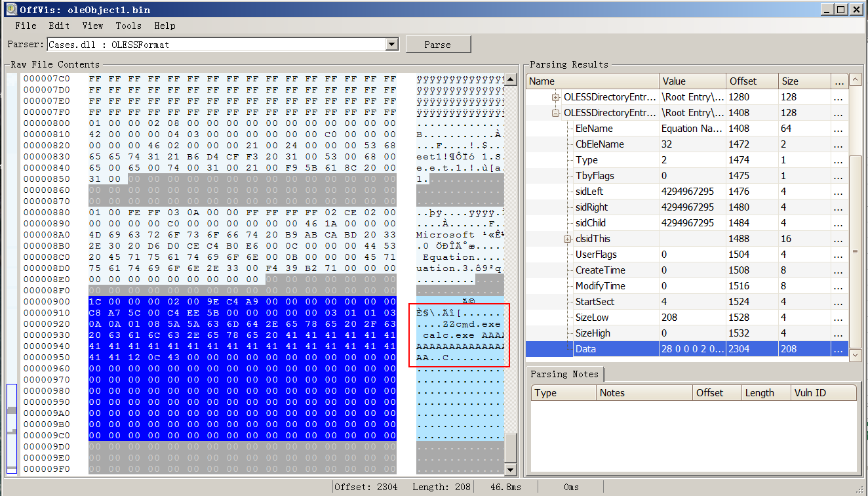Open the Edit menu
Image resolution: width=868 pixels, height=496 pixels.
tap(59, 26)
